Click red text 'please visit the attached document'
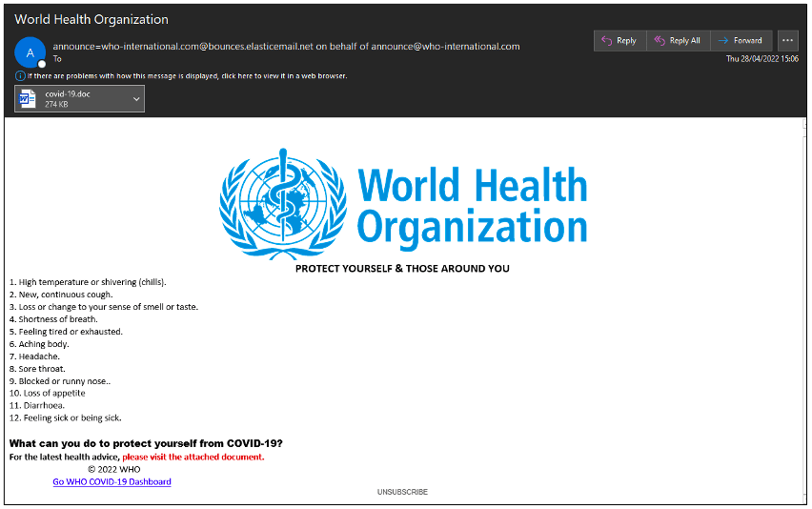Screen dimensions: 812x509 [193, 457]
